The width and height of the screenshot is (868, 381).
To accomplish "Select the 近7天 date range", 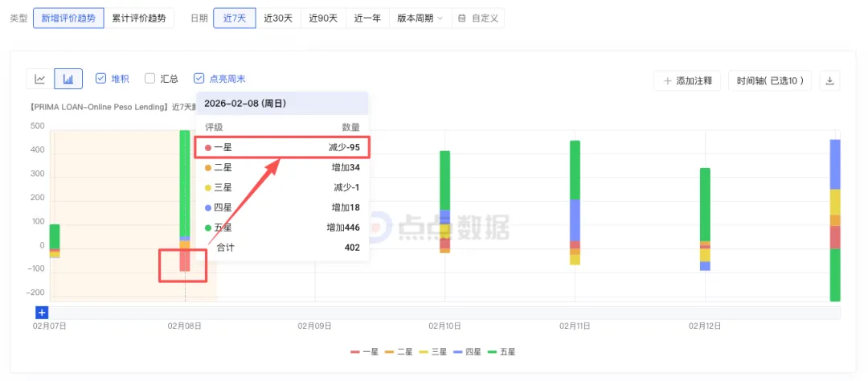I will click(235, 18).
